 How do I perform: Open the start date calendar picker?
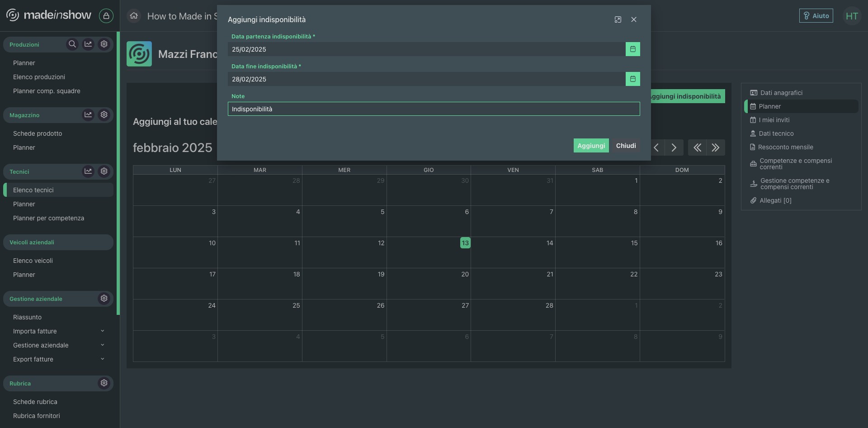click(632, 49)
